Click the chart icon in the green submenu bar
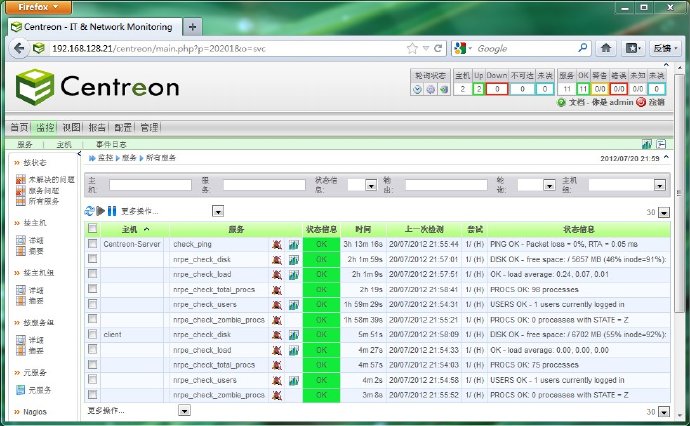The image size is (690, 426). point(646,144)
